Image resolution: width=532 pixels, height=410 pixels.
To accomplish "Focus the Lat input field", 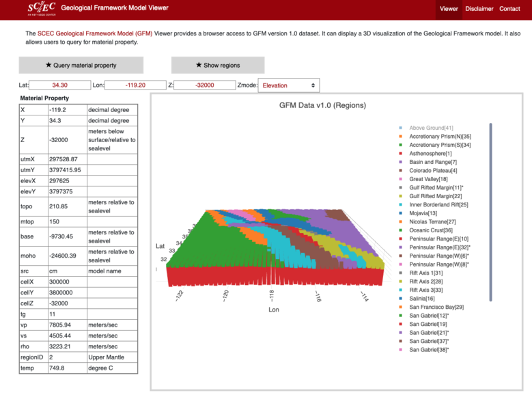I will pyautogui.click(x=60, y=85).
